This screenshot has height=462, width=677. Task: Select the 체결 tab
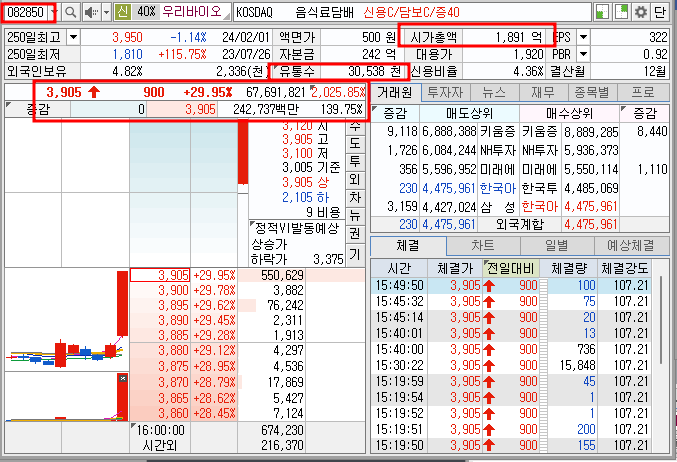point(408,246)
